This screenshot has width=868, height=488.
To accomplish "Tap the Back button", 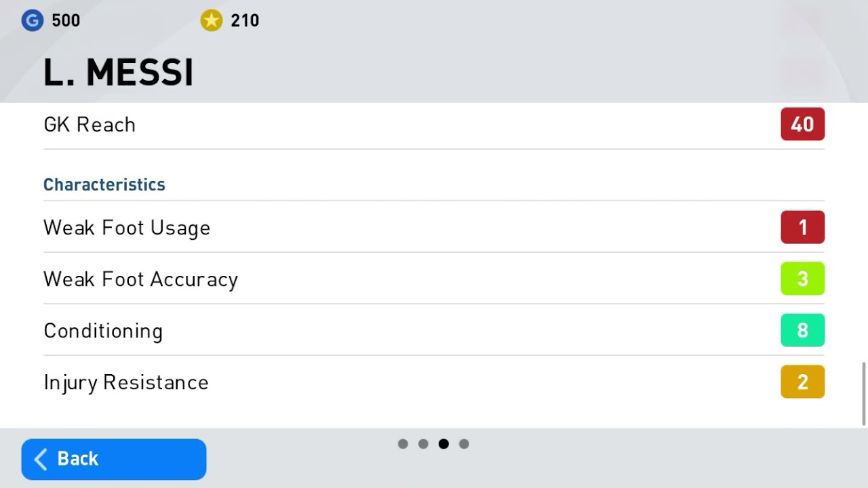I will (114, 459).
